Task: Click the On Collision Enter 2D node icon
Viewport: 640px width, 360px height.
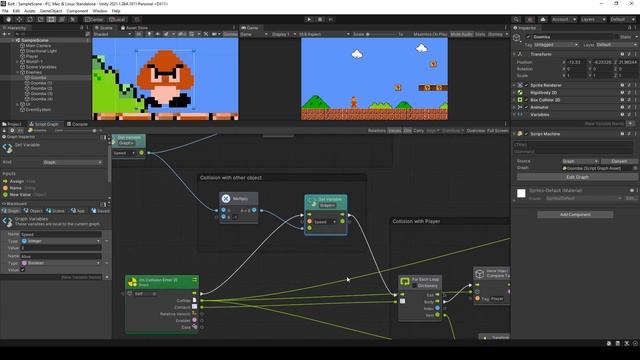Action: click(x=132, y=282)
